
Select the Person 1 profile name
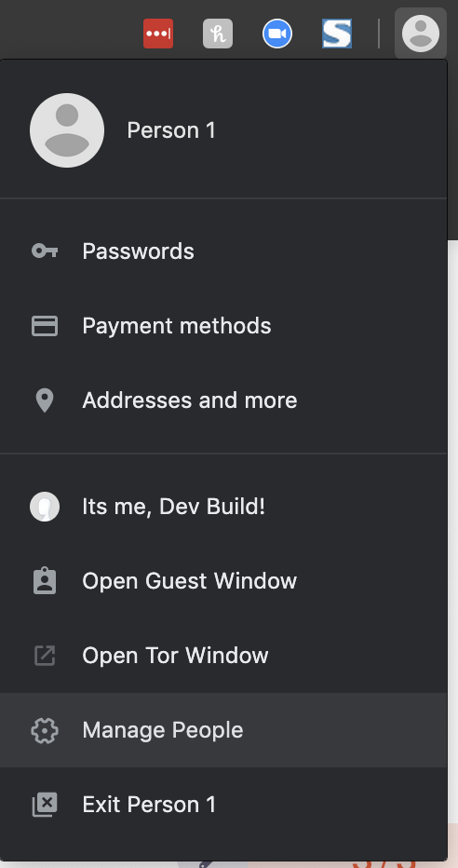[x=171, y=130]
